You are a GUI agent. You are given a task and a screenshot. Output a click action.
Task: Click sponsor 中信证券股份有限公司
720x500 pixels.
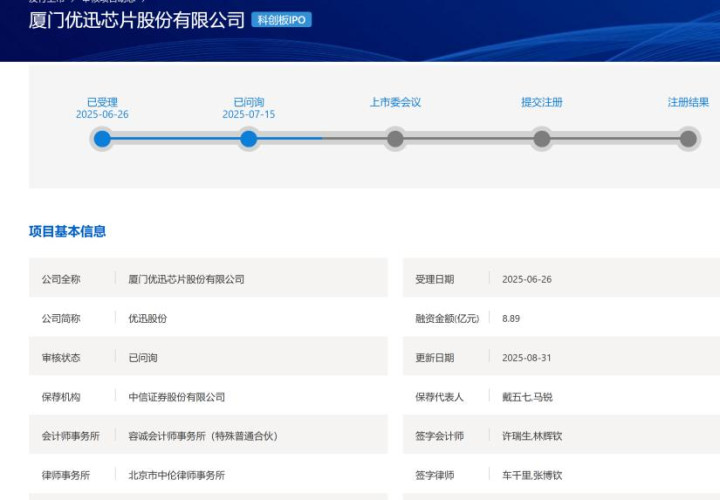tap(177, 397)
